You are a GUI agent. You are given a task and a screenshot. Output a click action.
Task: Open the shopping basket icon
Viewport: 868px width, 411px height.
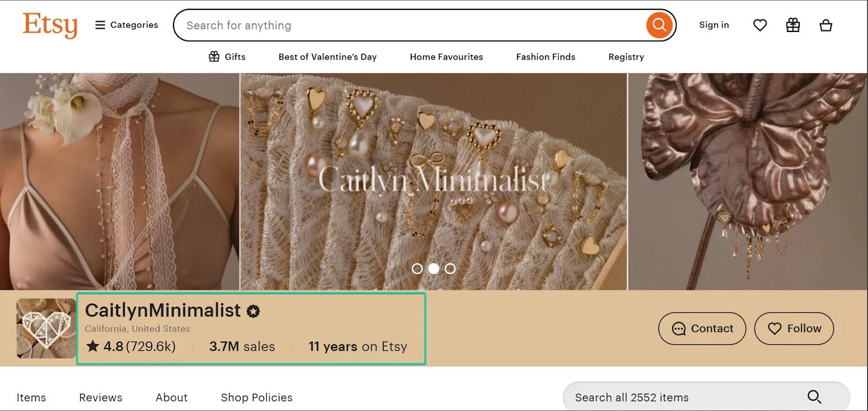click(826, 25)
